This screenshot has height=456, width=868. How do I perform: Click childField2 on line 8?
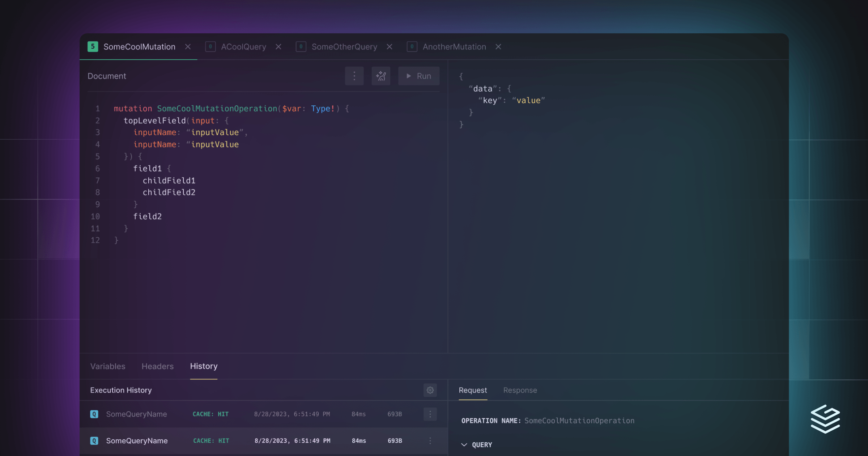tap(169, 193)
